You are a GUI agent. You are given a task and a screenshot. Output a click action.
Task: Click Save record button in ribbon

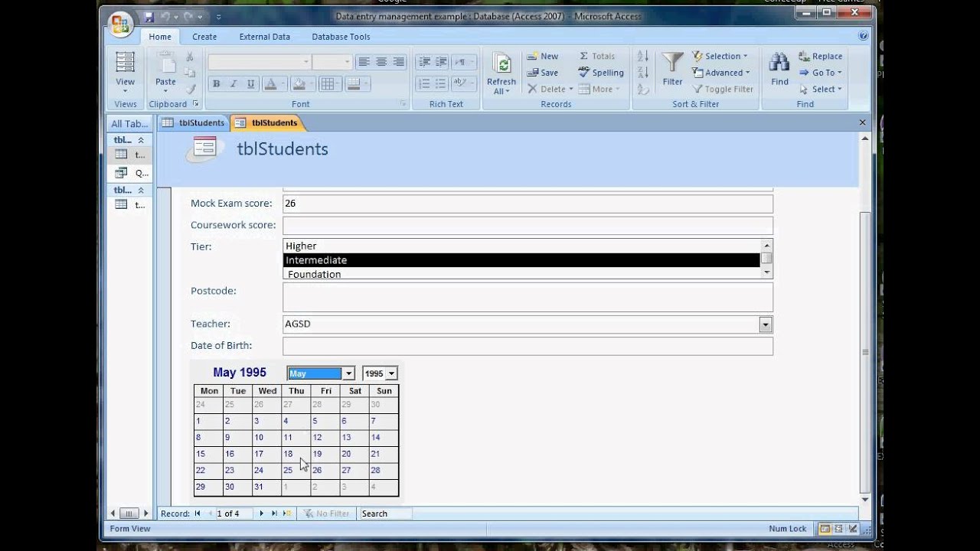pyautogui.click(x=542, y=73)
